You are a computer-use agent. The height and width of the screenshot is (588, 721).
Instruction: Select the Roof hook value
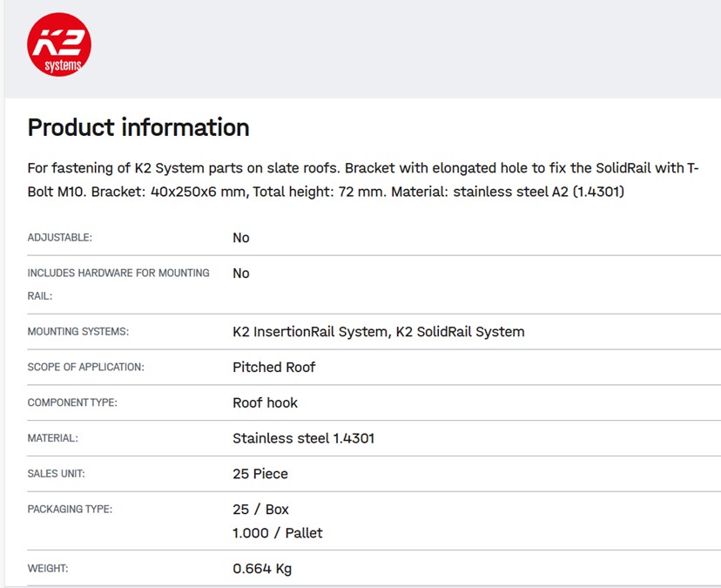(x=265, y=403)
